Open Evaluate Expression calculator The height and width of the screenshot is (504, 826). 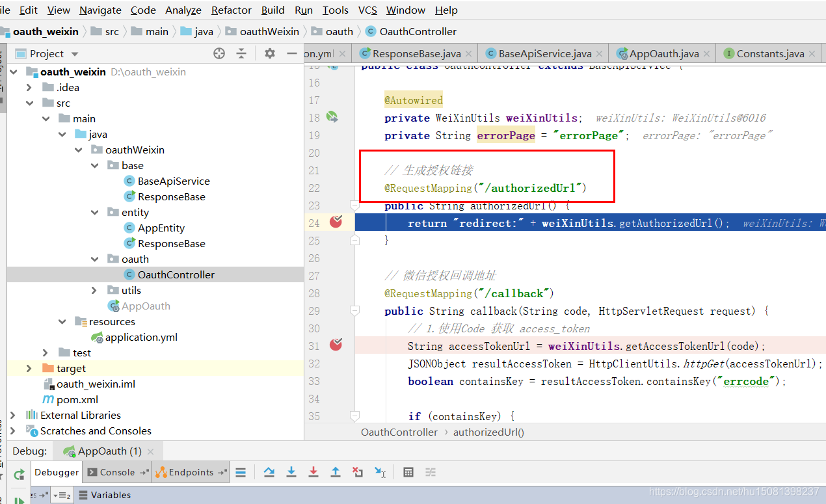click(408, 472)
